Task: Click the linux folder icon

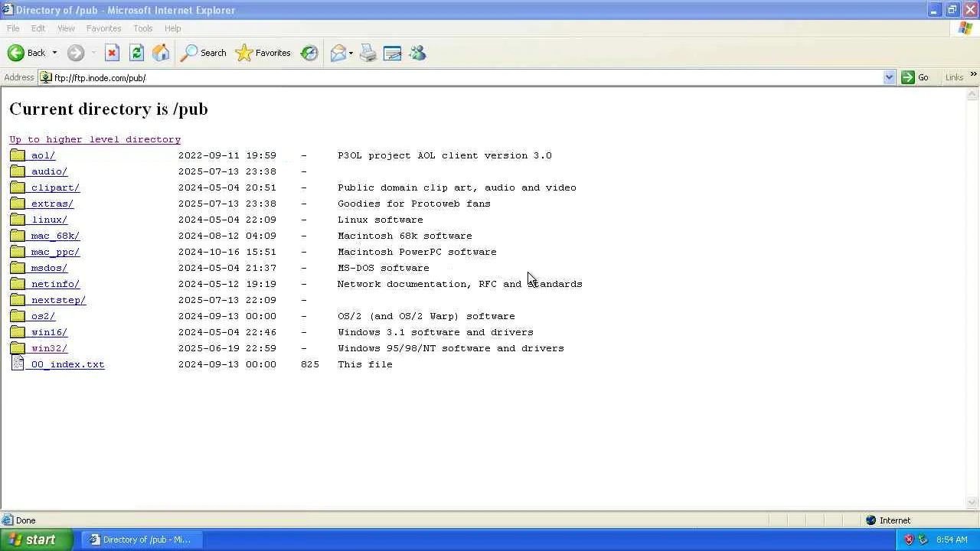Action: 18,220
